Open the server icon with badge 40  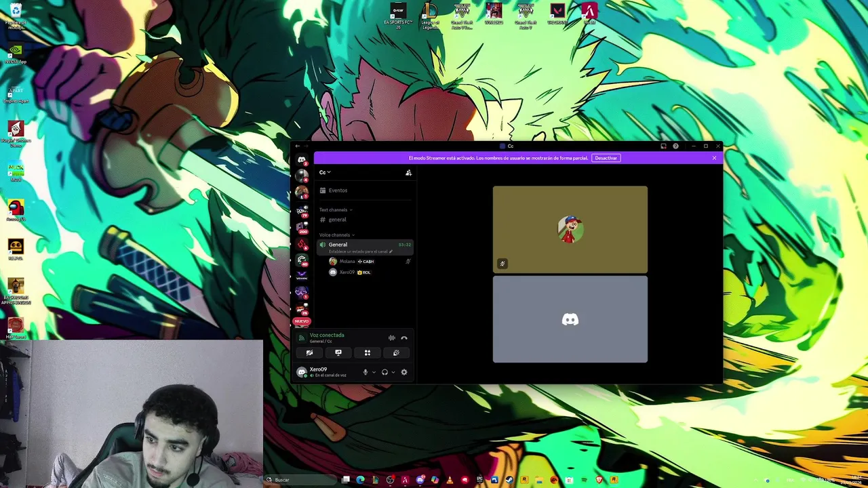302,260
